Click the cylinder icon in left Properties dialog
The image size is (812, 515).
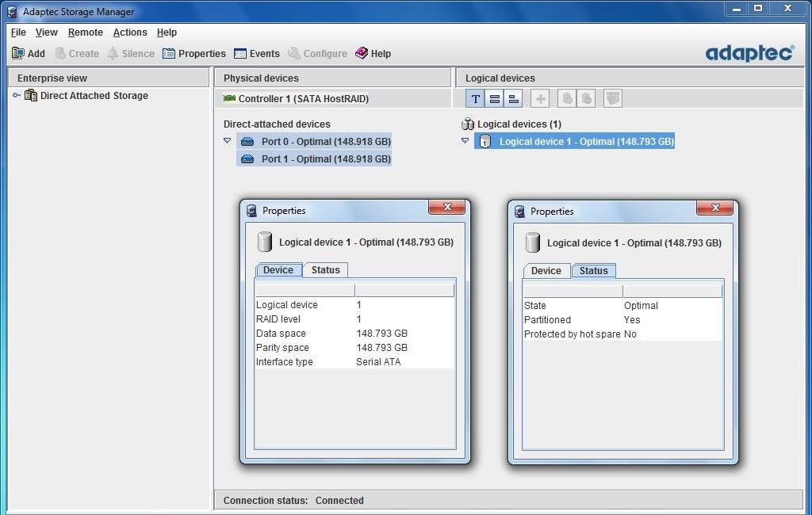pos(265,242)
